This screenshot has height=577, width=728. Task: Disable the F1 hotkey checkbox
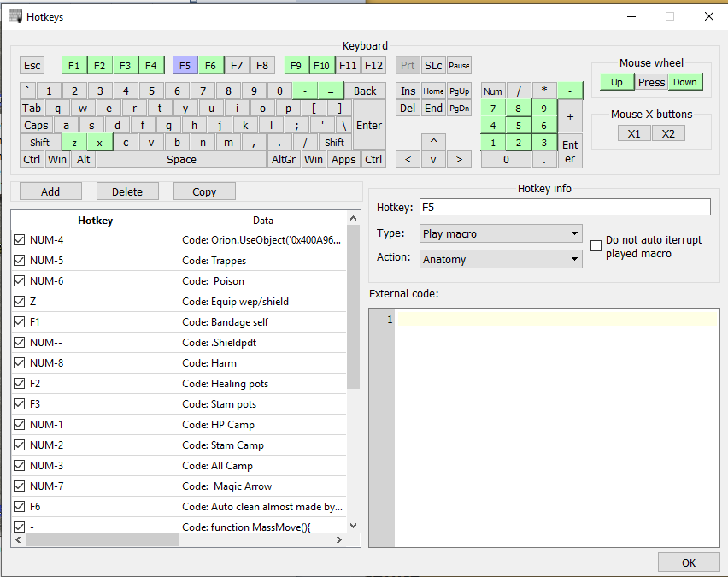[x=19, y=322]
